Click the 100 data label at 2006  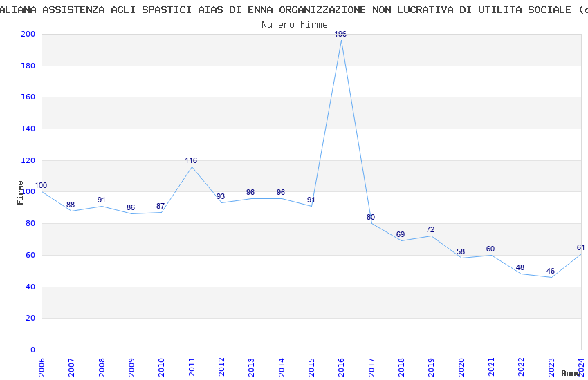pyautogui.click(x=41, y=185)
